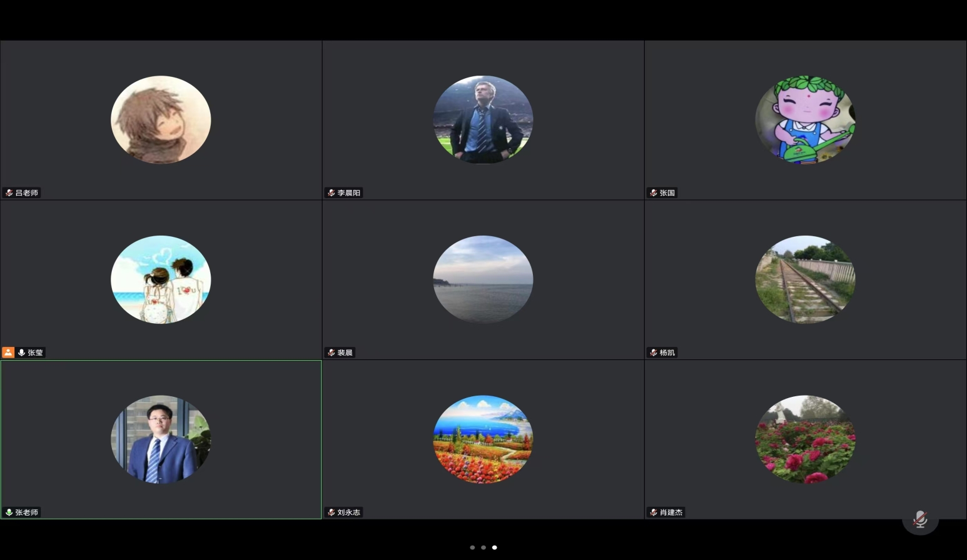The width and height of the screenshot is (967, 560).
Task: Toggle the floating round microphone mute button
Action: 920,519
